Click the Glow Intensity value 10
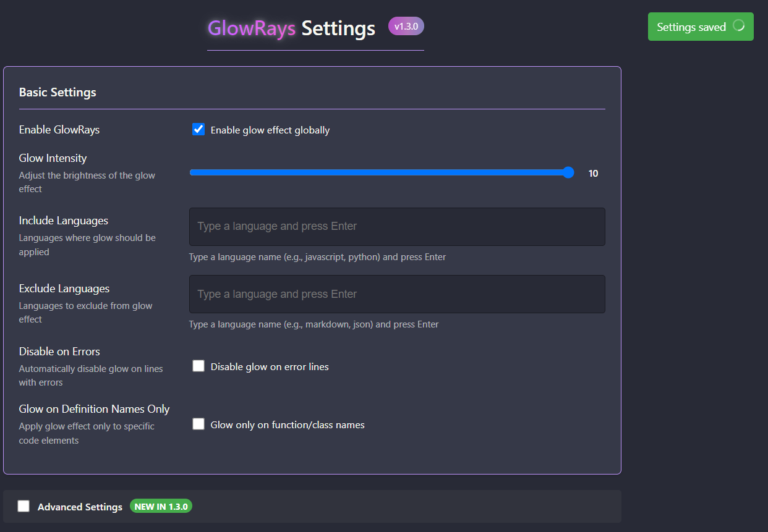The height and width of the screenshot is (532, 768). pyautogui.click(x=594, y=174)
